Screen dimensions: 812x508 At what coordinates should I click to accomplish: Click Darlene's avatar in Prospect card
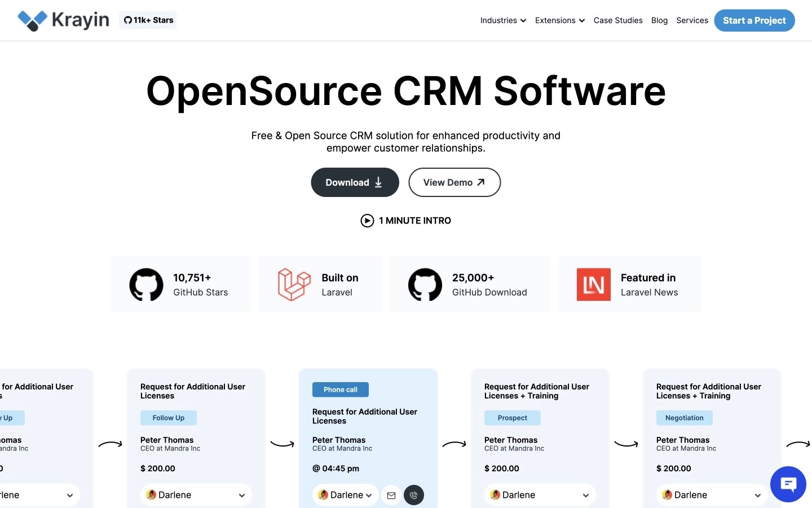tap(495, 494)
